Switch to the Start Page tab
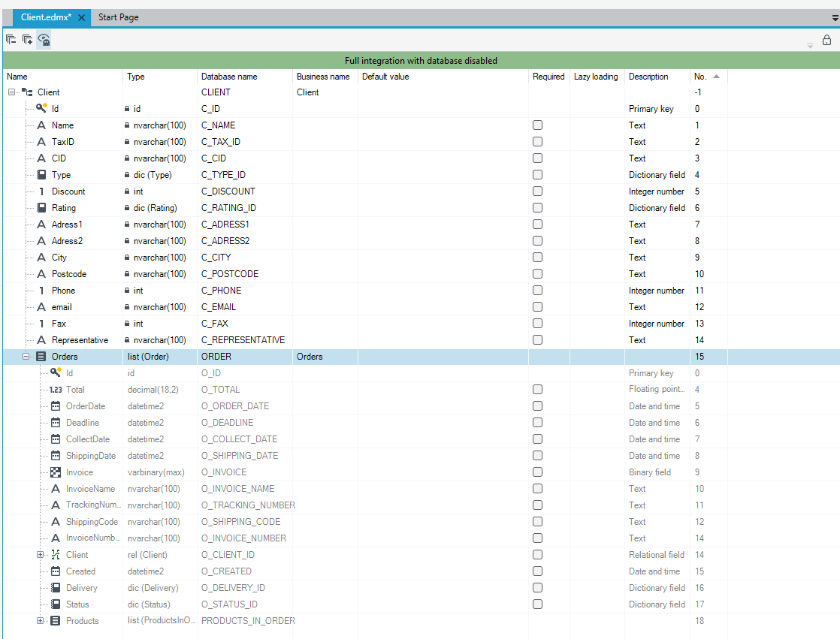This screenshot has height=639, width=840. tap(119, 17)
